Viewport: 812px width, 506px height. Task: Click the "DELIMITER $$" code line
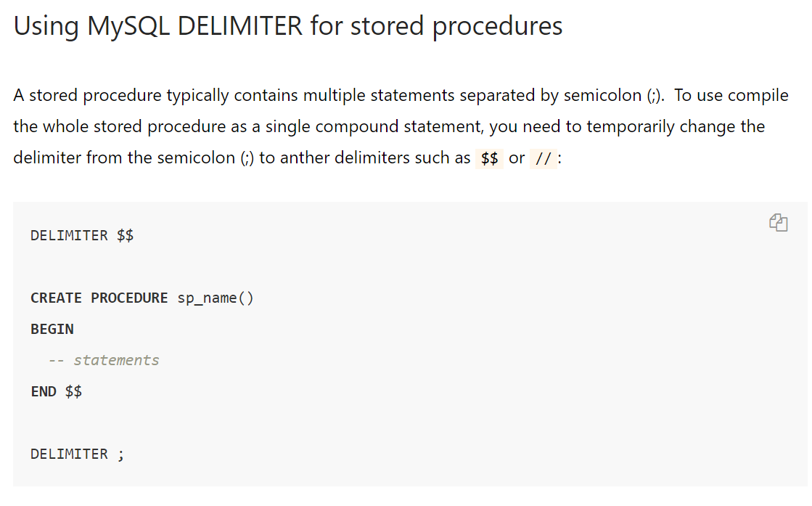tap(82, 235)
